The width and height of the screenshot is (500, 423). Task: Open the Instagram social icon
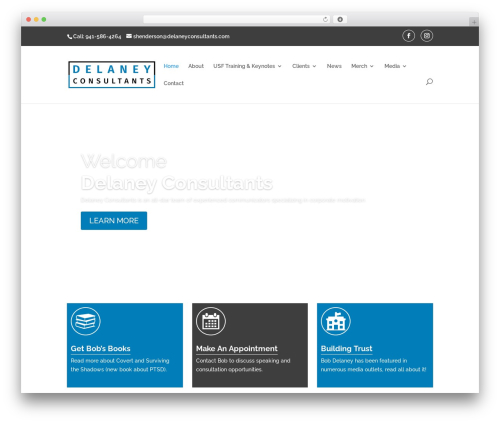click(427, 36)
